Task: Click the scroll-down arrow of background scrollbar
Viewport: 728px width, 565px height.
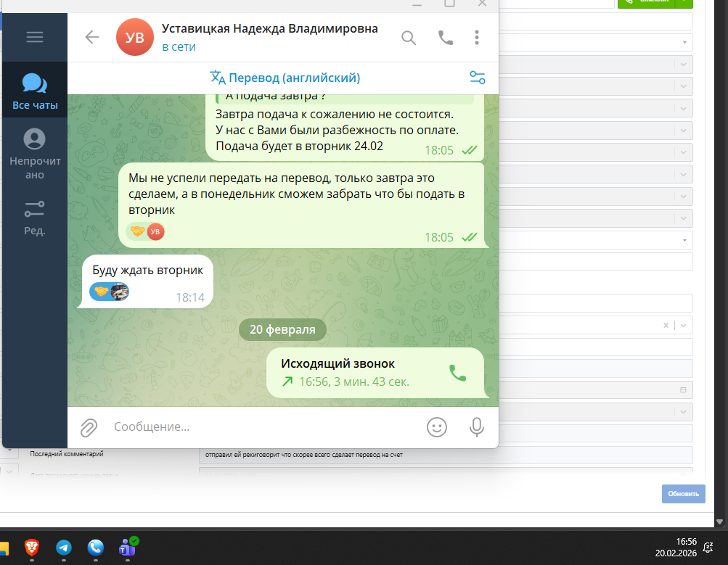Action: (720, 522)
